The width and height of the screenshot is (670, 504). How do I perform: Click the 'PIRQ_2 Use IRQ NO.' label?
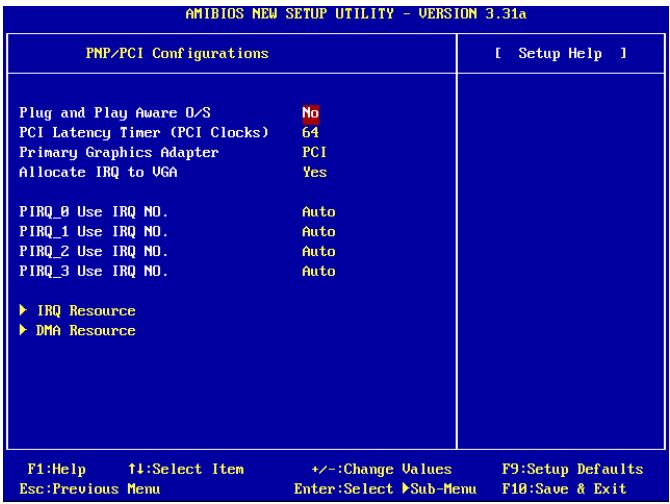tap(94, 251)
